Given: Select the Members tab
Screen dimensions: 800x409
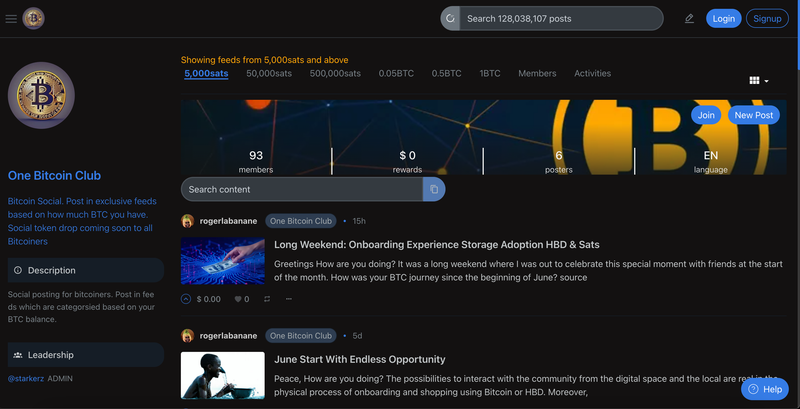Looking at the screenshot, I should [x=537, y=73].
